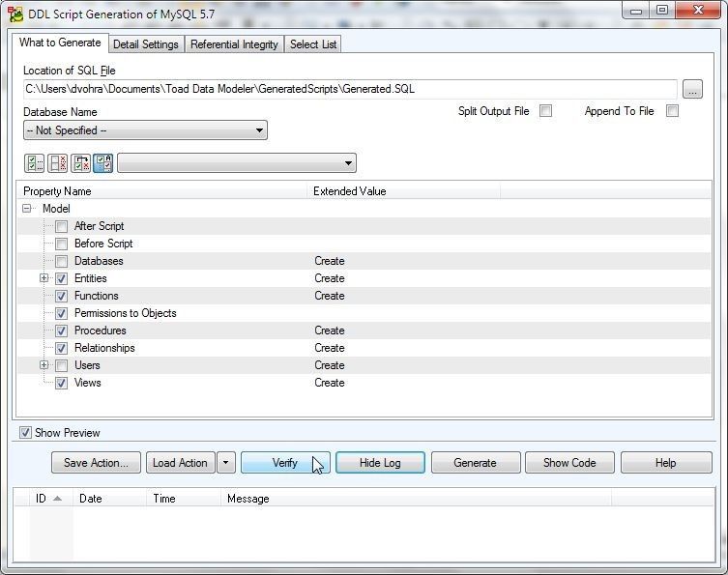This screenshot has height=575, width=728.
Task: Click Create value in Entities row
Action: tap(330, 278)
